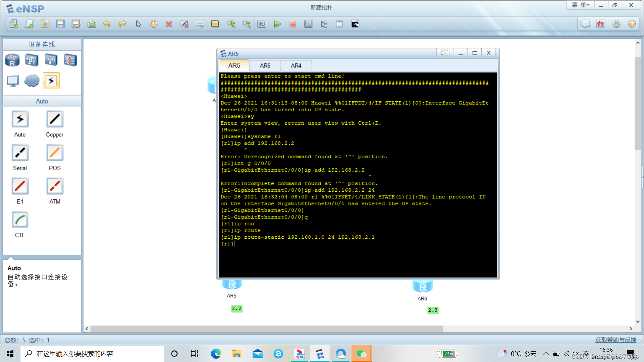Click the undo arrow icon
The image size is (644, 362).
pos(107,24)
